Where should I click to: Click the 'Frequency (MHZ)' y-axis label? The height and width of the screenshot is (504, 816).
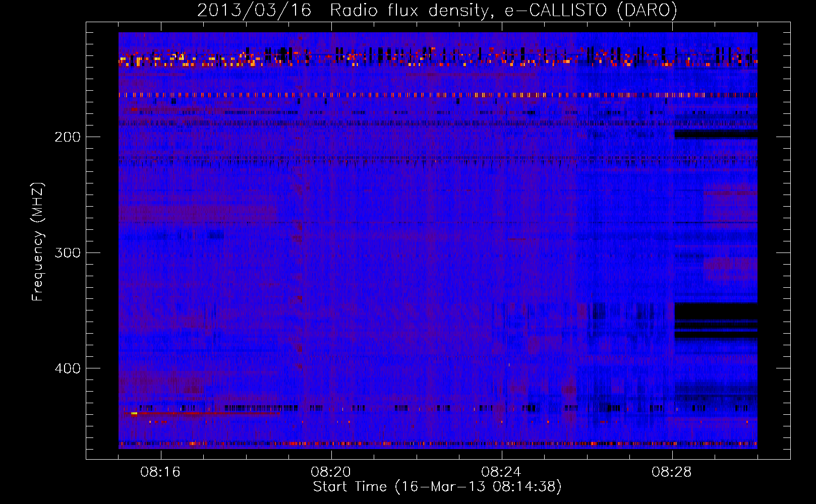pos(38,241)
